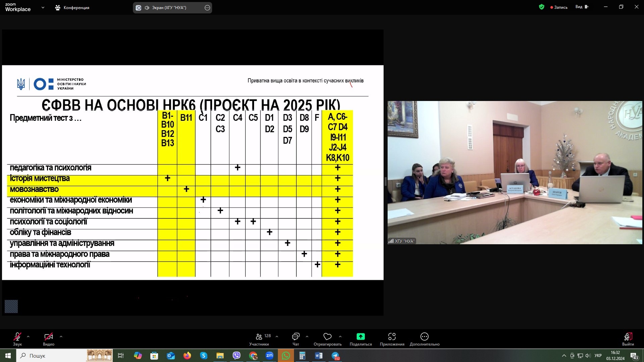Switch to the Конференция tab
Viewport: 644px width, 362px height.
[72, 7]
